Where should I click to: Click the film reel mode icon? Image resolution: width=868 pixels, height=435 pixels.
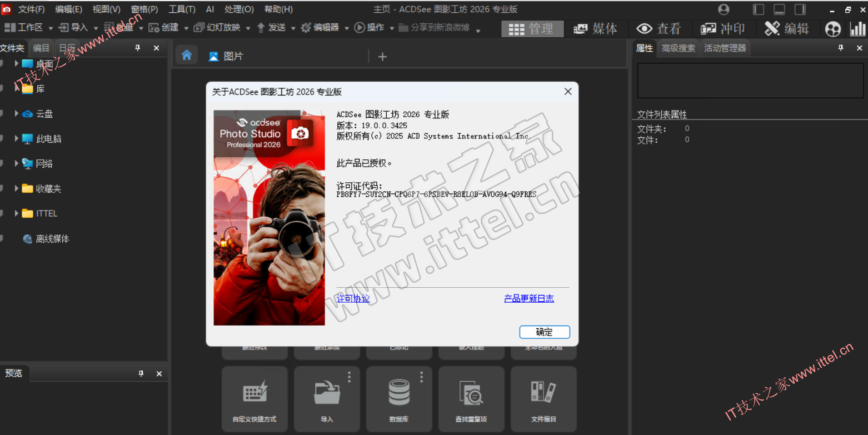coord(833,29)
